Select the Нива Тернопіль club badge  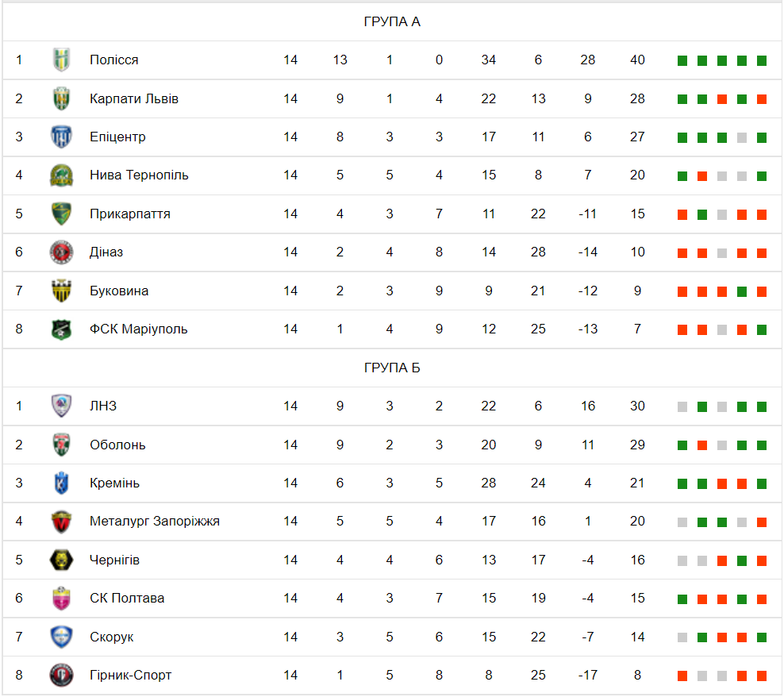click(x=61, y=175)
